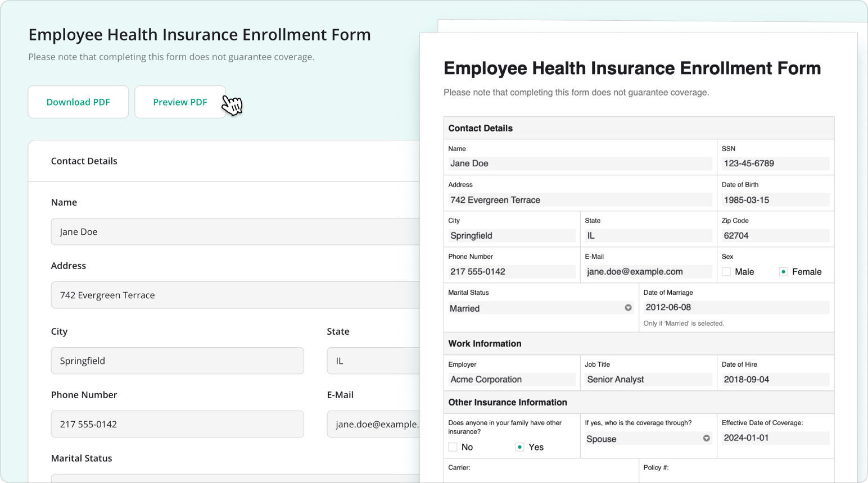
Task: Click the web page title heading
Action: click(x=200, y=35)
